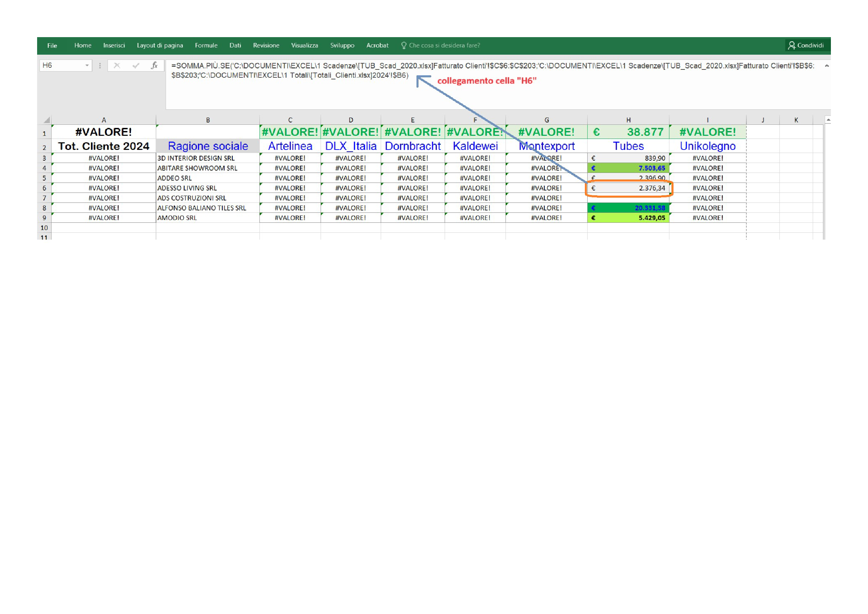Select green cell with value 20.331,58
The width and height of the screenshot is (868, 614).
click(x=628, y=208)
